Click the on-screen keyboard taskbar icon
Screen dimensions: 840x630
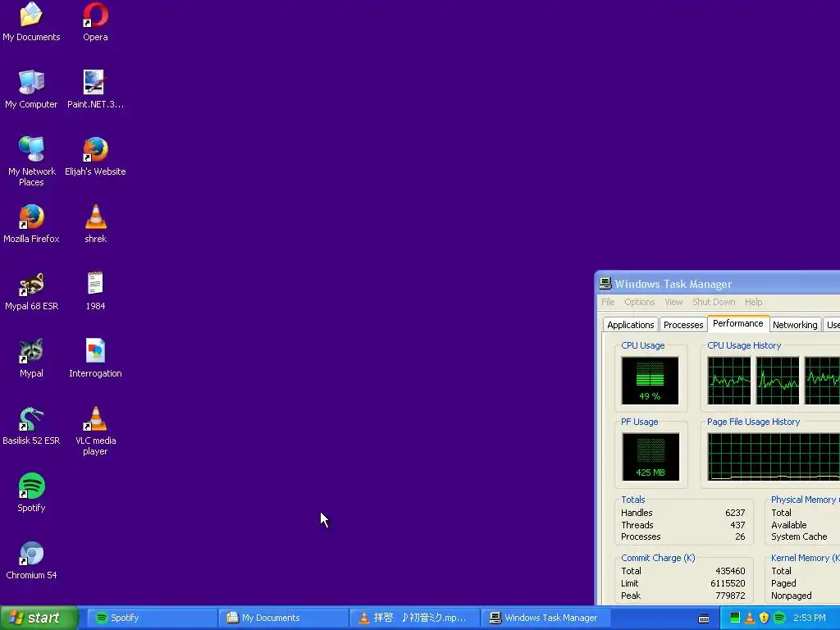tap(704, 619)
